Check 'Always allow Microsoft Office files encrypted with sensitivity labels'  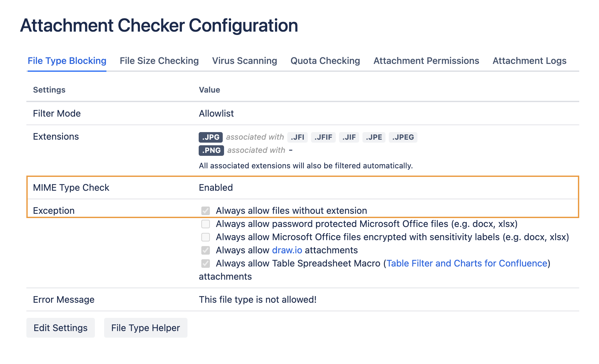(x=205, y=237)
